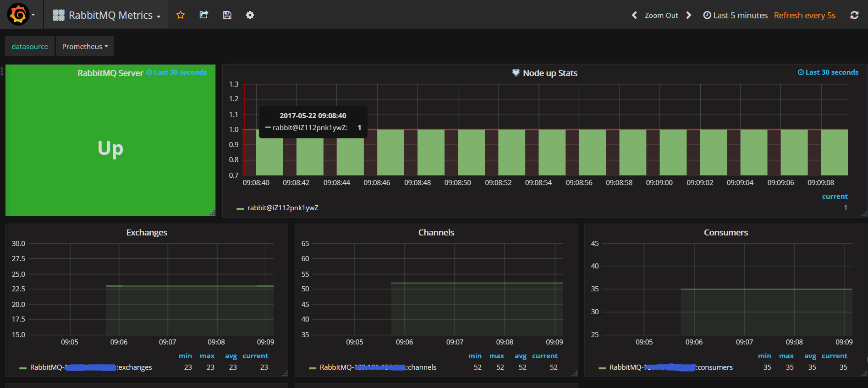Click the channels legend color swatch
The width and height of the screenshot is (868, 388).
[313, 368]
